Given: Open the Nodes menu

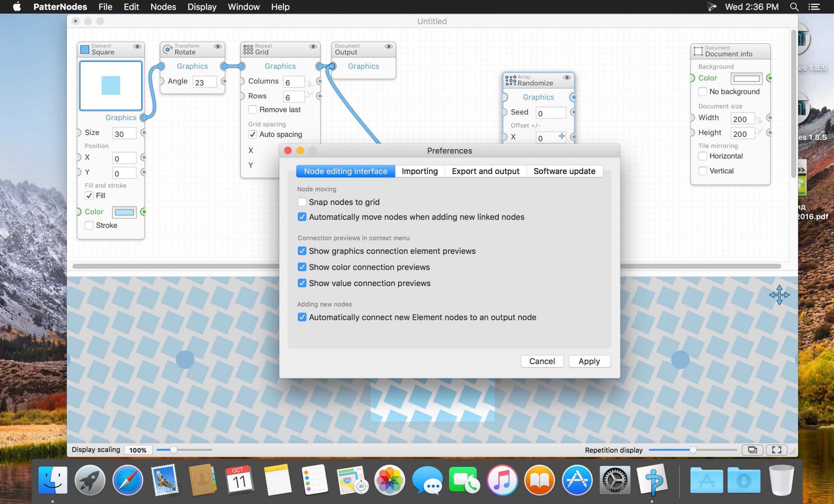Looking at the screenshot, I should (163, 7).
